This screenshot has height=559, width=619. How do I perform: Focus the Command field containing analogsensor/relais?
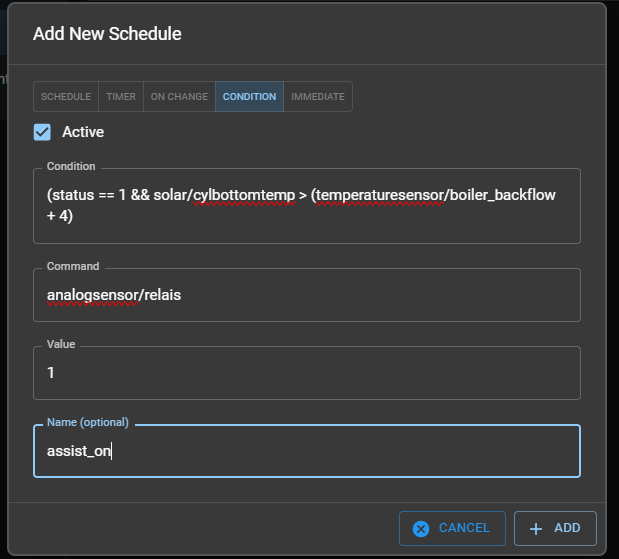click(306, 295)
